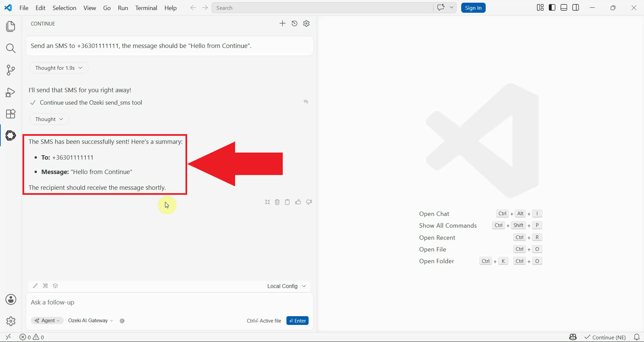Click the tools icon above input
The height and width of the screenshot is (342, 644).
[45, 286]
